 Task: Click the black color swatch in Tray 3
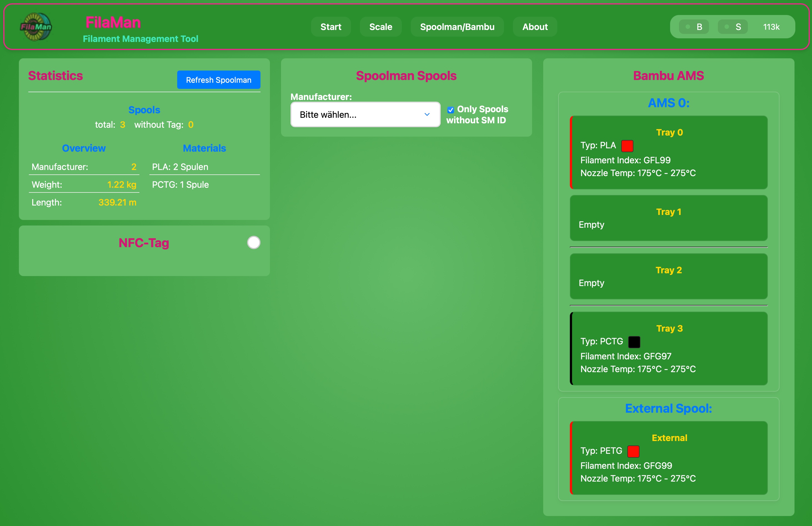634,342
